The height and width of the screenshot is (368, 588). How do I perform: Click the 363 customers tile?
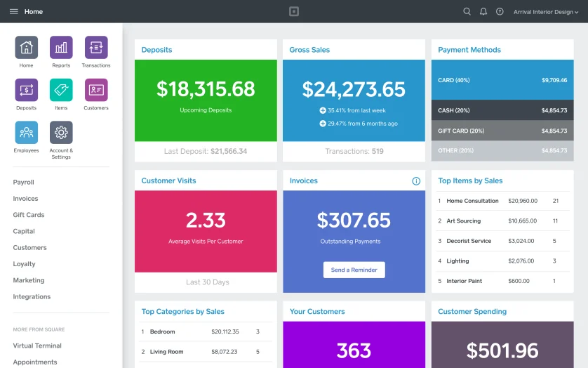tap(354, 345)
